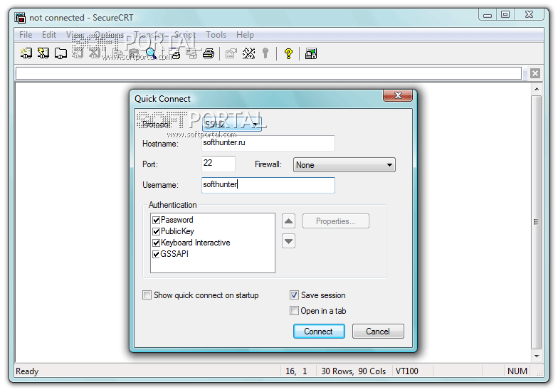Open the Script menu
This screenshot has height=392, width=558.
tap(185, 35)
